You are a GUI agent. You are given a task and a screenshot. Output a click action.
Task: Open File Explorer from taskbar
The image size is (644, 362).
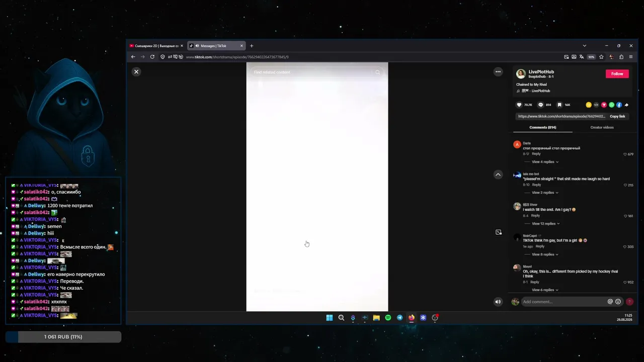pyautogui.click(x=376, y=318)
